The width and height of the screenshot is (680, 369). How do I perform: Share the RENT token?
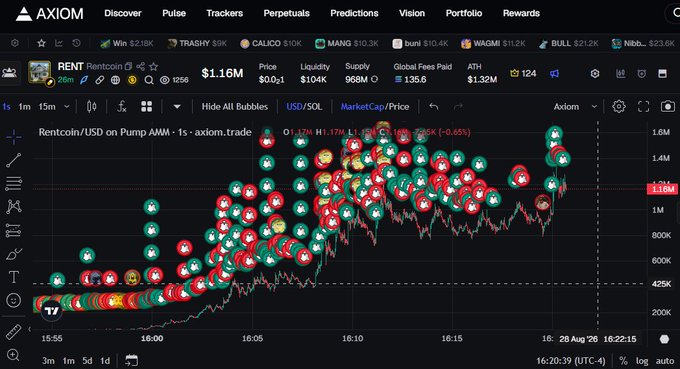coord(141,67)
